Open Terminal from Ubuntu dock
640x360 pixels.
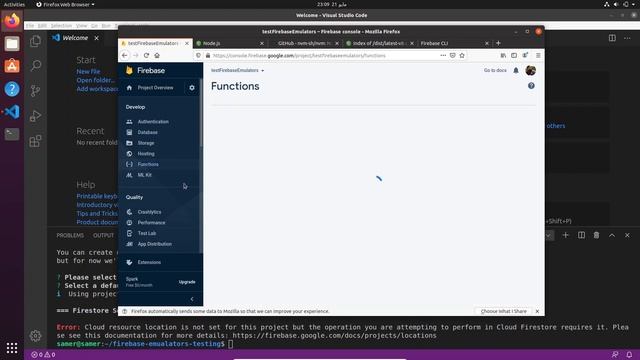click(12, 134)
